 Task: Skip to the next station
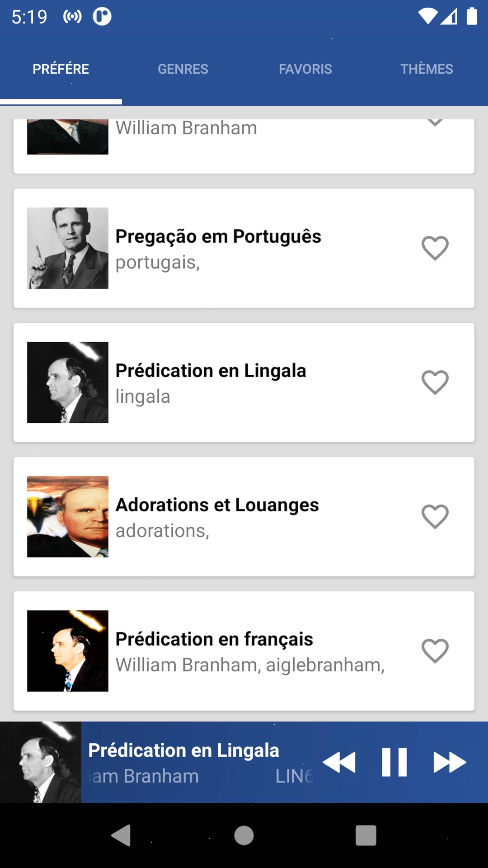[x=449, y=762]
